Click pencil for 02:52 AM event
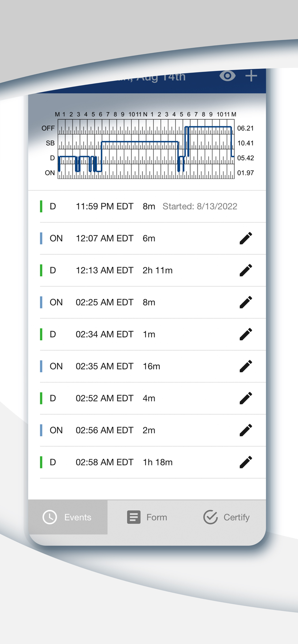The width and height of the screenshot is (298, 644). point(246,398)
